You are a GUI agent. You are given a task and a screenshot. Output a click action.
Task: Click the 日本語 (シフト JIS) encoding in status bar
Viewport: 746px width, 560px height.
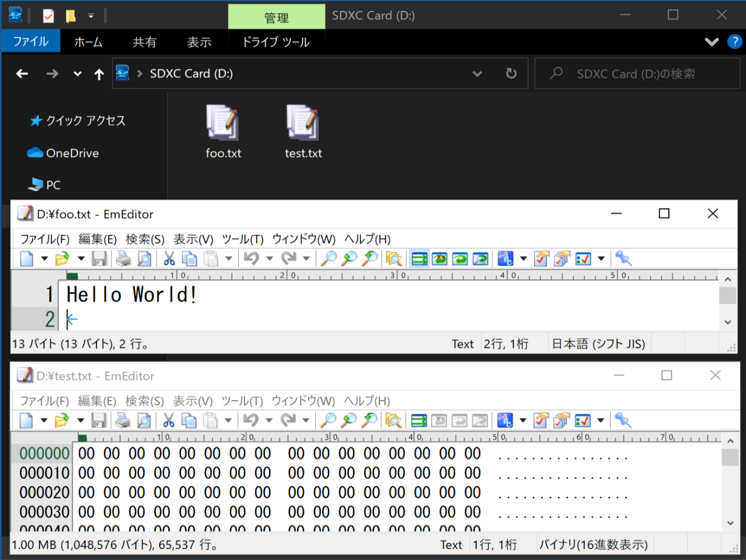(599, 344)
